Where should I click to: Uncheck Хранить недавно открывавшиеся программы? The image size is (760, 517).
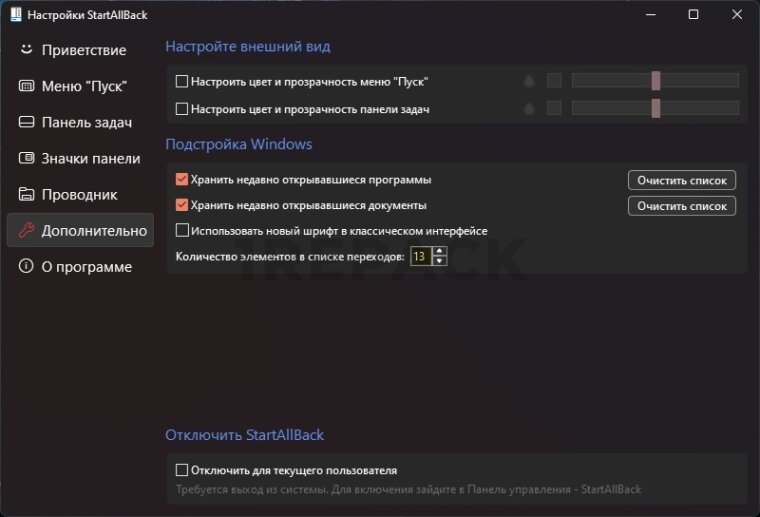[182, 180]
